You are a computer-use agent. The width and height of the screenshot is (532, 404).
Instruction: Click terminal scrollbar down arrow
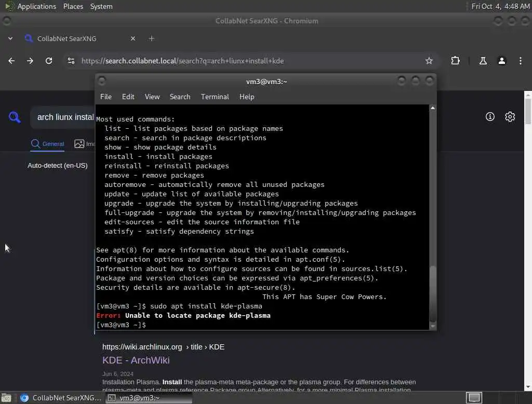click(433, 326)
